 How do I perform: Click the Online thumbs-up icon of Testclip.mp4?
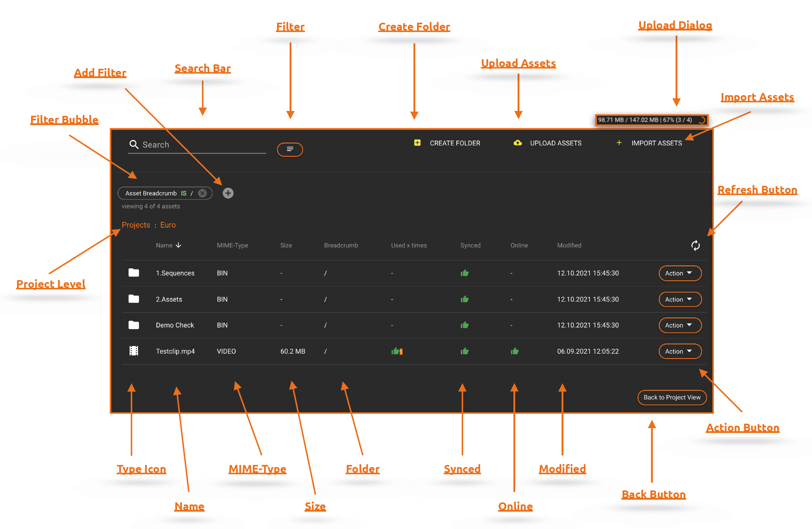pyautogui.click(x=515, y=351)
